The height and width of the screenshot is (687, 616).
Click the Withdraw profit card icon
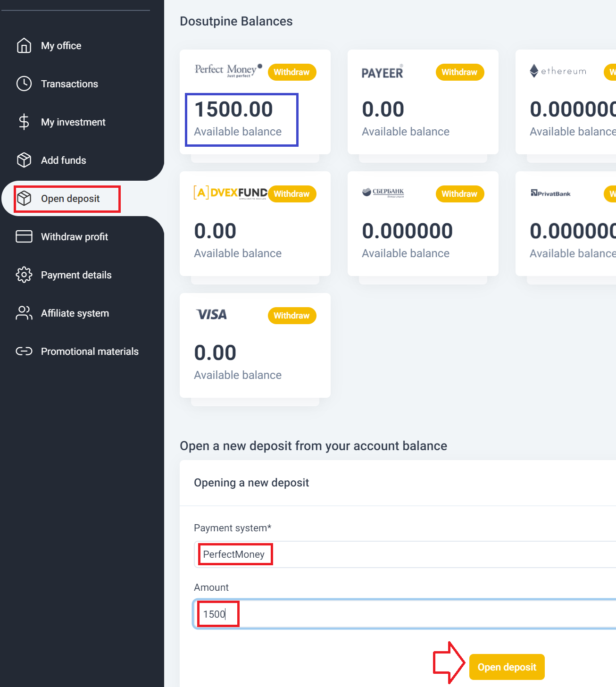pyautogui.click(x=24, y=237)
